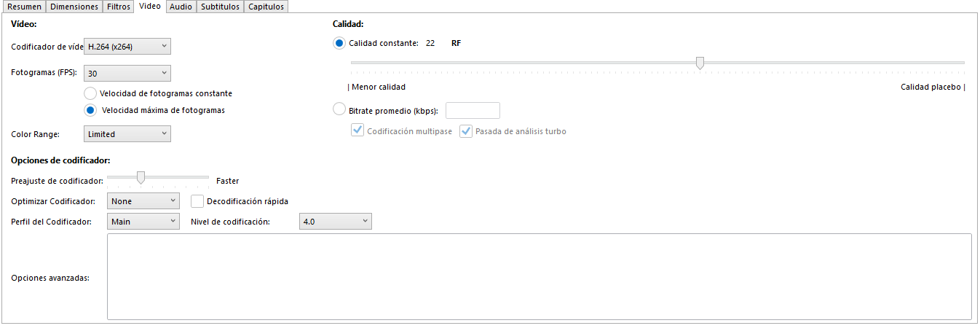The width and height of the screenshot is (980, 331).
Task: Open the Dimensiones tab
Action: coord(74,7)
